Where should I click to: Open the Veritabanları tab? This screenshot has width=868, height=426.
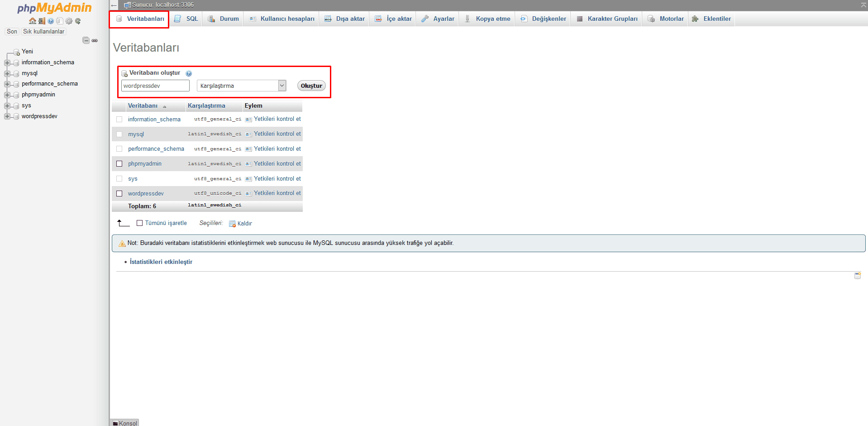(x=139, y=19)
